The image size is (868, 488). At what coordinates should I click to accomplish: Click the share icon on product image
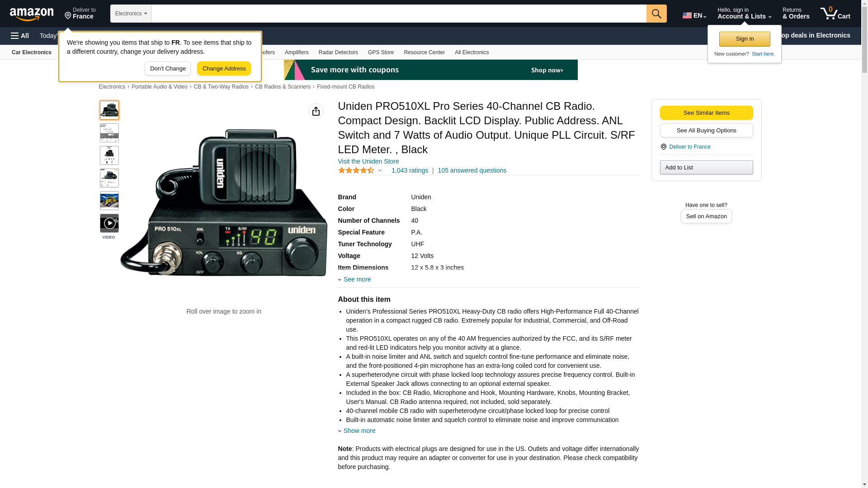coord(316,111)
